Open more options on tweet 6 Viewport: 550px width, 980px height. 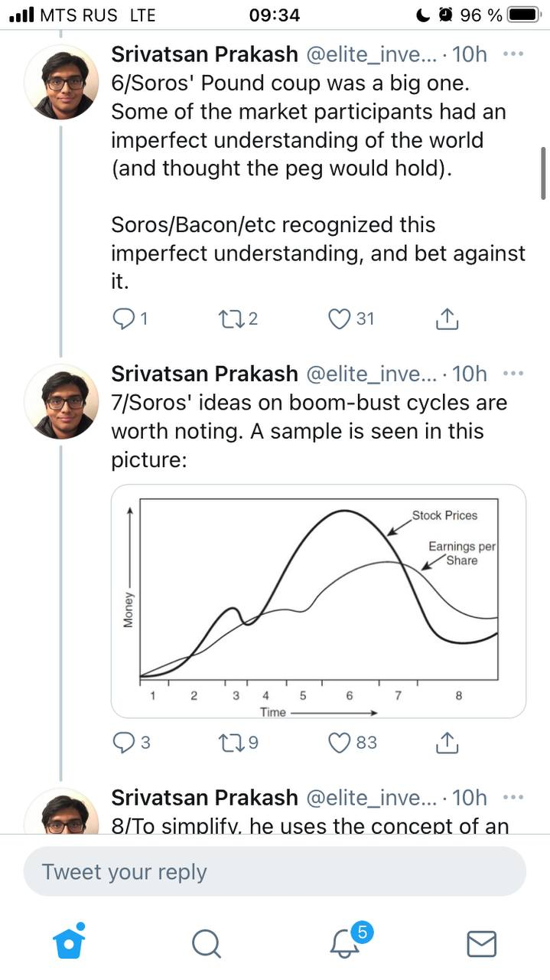tap(513, 54)
